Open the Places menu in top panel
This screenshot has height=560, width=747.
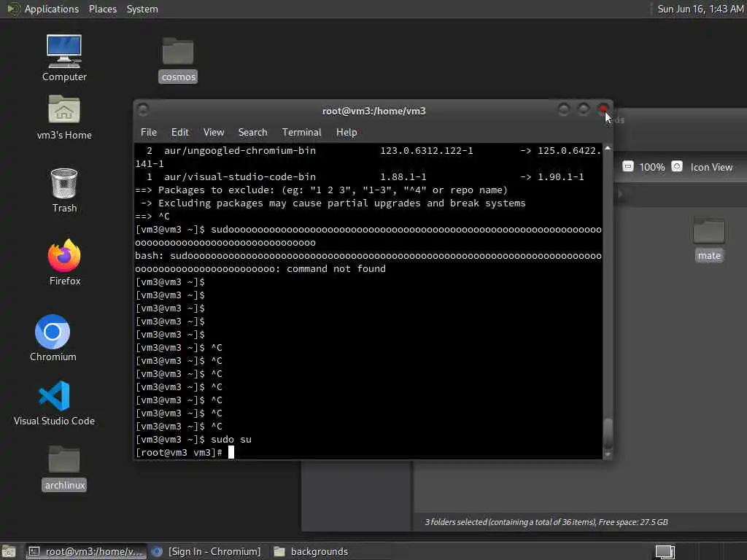[x=102, y=9]
